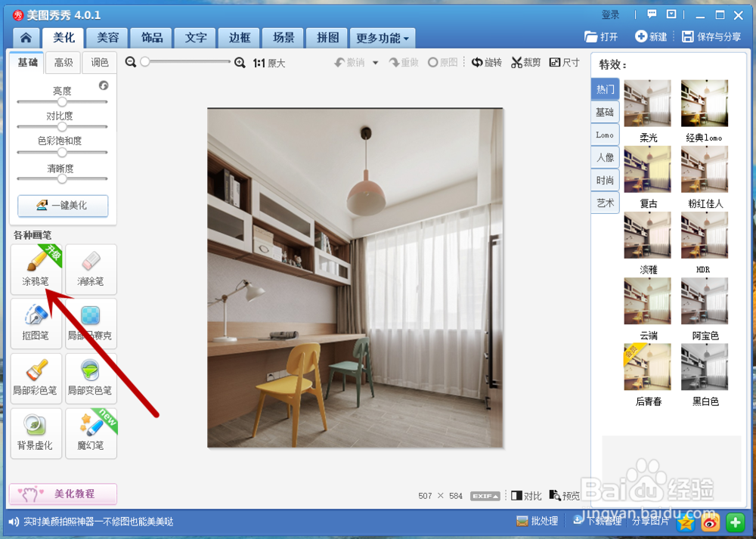Viewport: 756px width, 539px height.
Task: Select the 基础 adjustments tab
Action: [x=27, y=63]
